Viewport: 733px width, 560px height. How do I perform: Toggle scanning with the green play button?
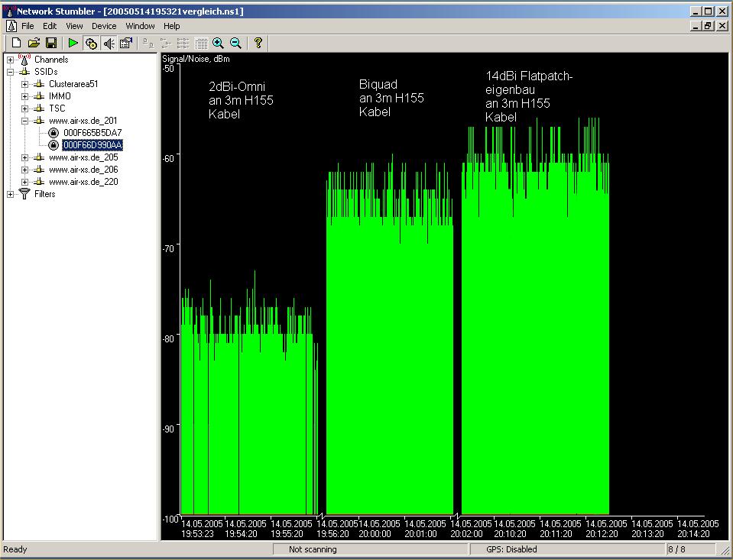pos(73,43)
